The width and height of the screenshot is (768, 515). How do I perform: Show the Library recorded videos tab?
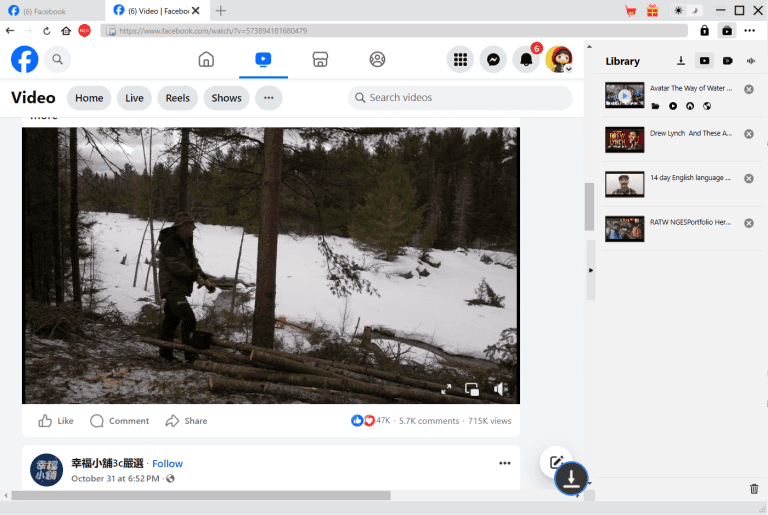point(728,61)
